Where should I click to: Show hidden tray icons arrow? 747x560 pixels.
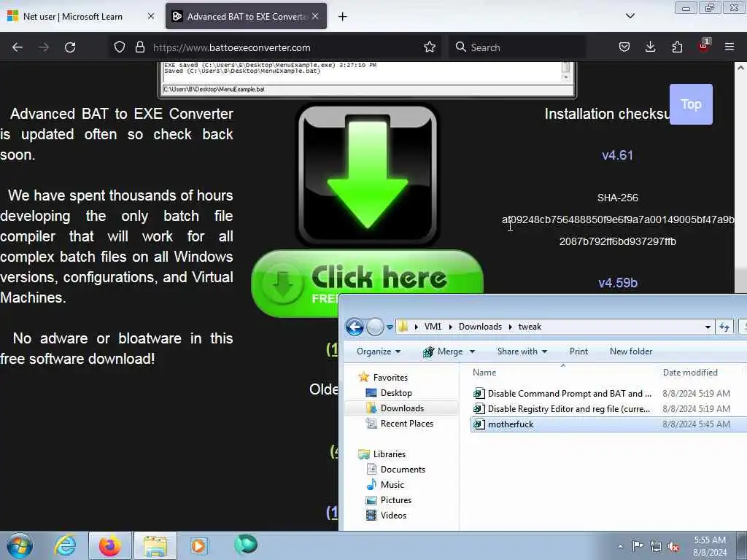click(620, 546)
